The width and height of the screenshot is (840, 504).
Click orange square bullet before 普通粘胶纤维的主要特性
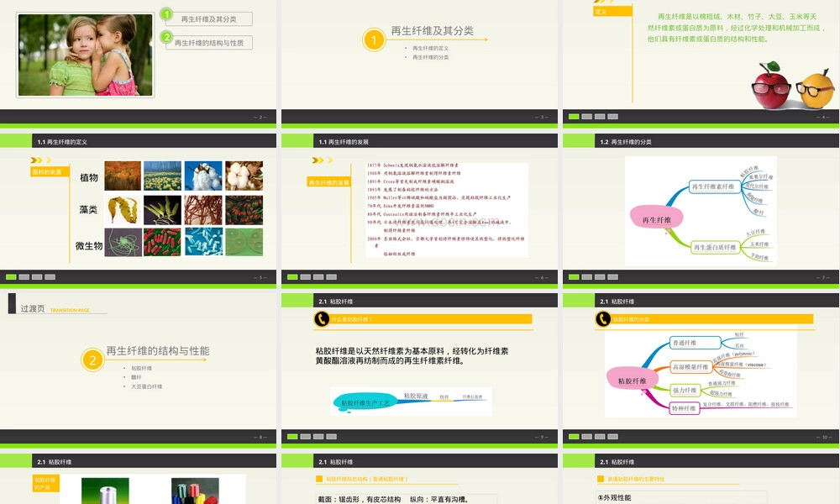601,479
